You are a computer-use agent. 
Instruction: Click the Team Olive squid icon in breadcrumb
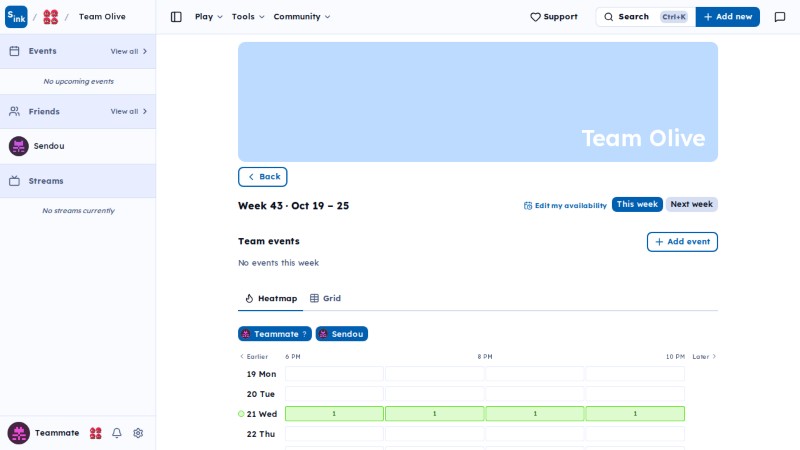51,17
